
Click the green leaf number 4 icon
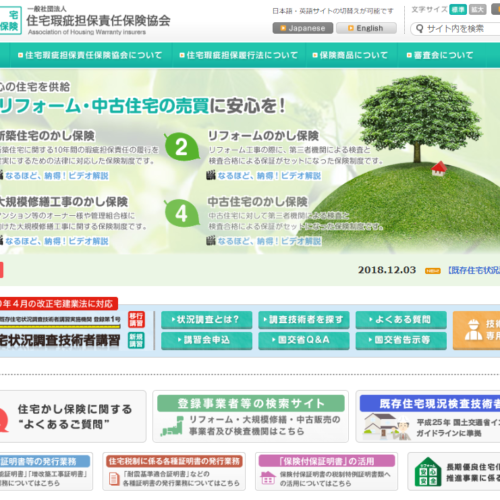(182, 213)
